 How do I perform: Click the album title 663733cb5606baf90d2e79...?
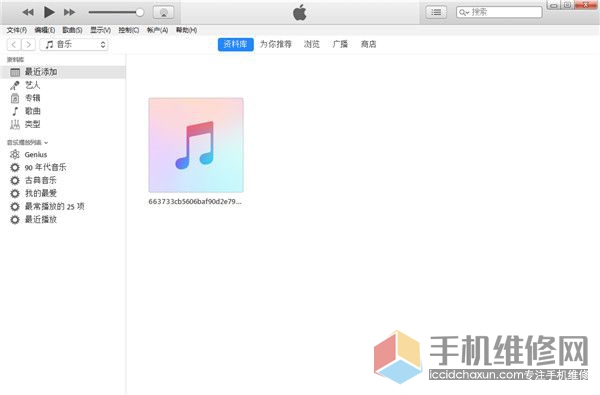click(x=195, y=202)
